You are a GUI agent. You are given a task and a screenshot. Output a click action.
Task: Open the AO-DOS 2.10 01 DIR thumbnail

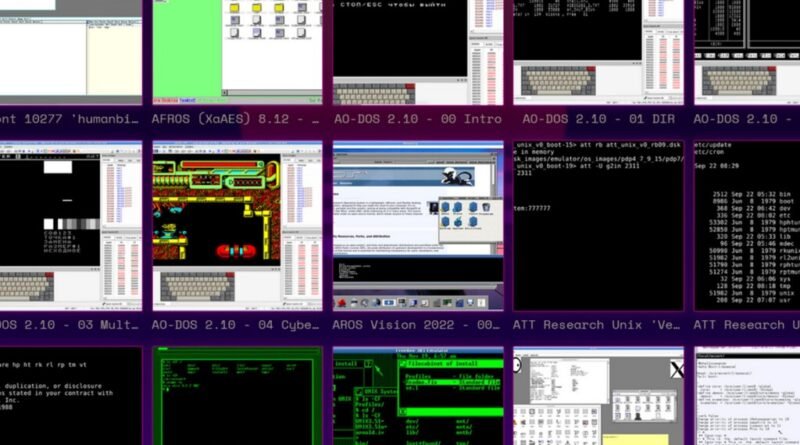pos(598,52)
